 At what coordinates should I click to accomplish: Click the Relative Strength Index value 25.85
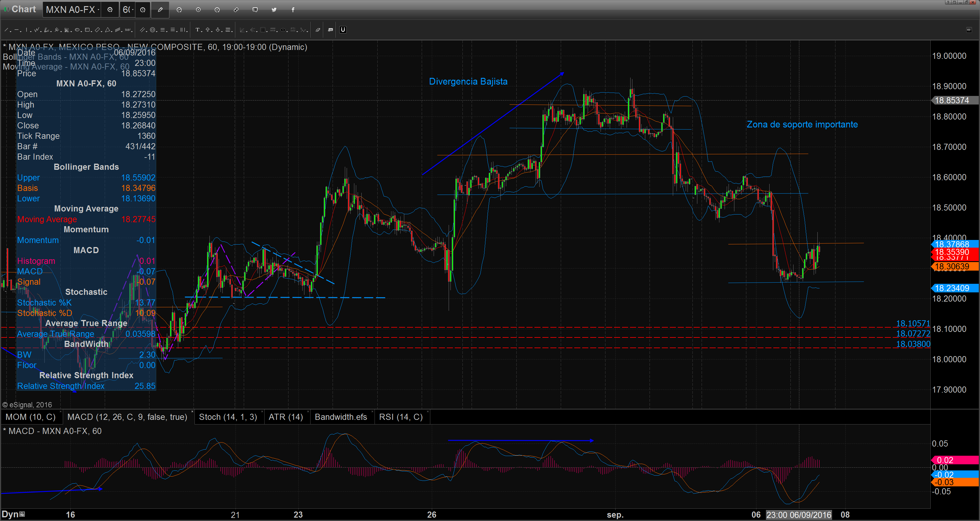pyautogui.click(x=145, y=386)
